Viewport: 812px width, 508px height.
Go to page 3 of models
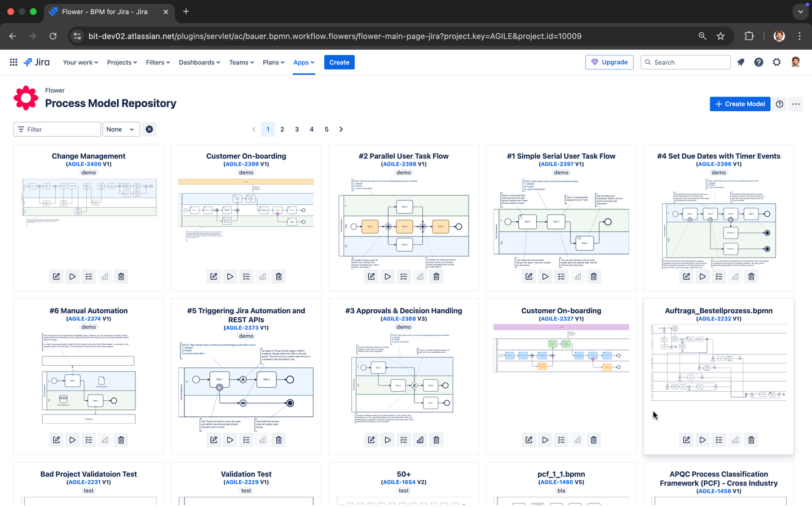pyautogui.click(x=297, y=129)
